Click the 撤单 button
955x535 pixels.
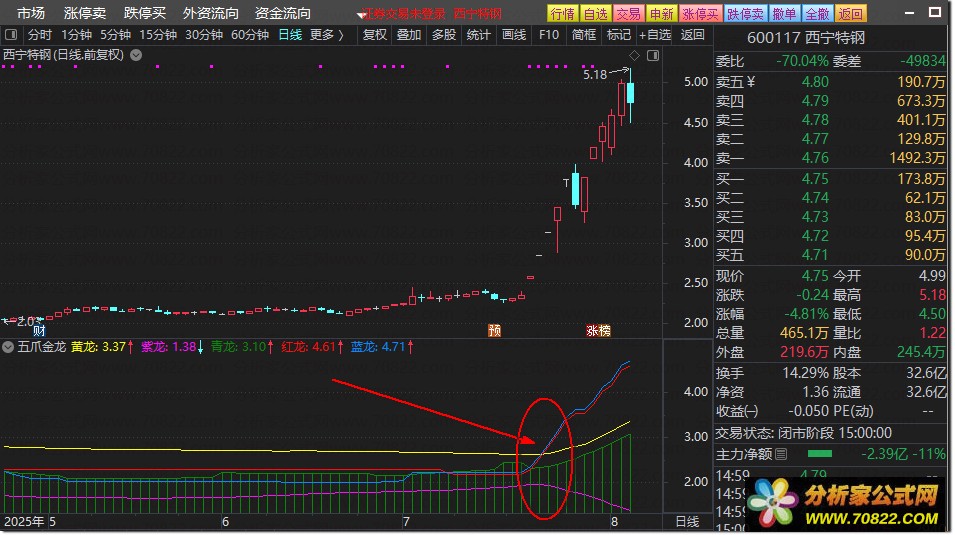pyautogui.click(x=784, y=13)
